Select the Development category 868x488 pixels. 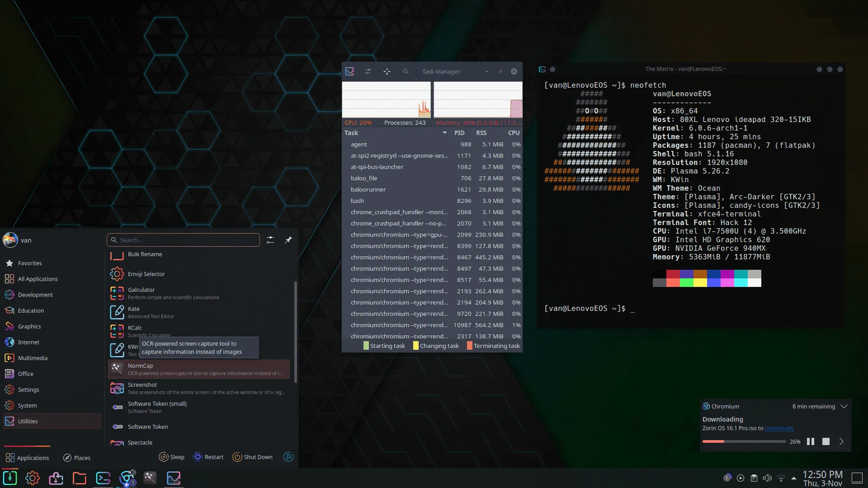pos(52,295)
